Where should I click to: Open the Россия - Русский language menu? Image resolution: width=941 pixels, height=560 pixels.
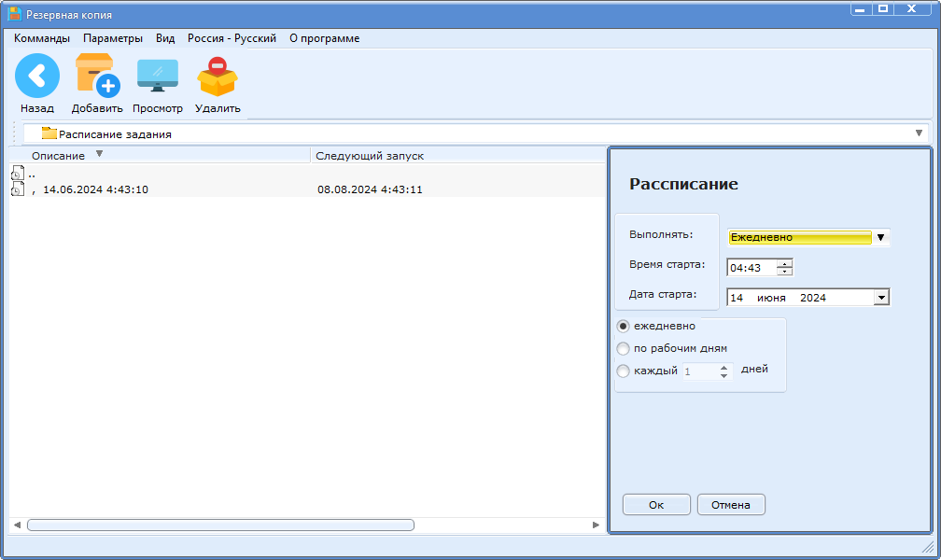click(232, 38)
